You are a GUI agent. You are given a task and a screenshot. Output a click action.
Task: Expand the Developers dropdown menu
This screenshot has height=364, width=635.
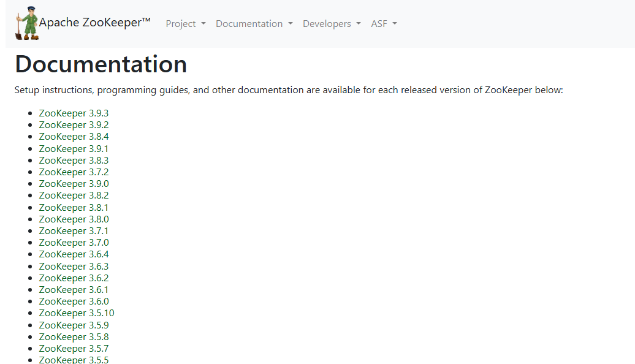[332, 24]
